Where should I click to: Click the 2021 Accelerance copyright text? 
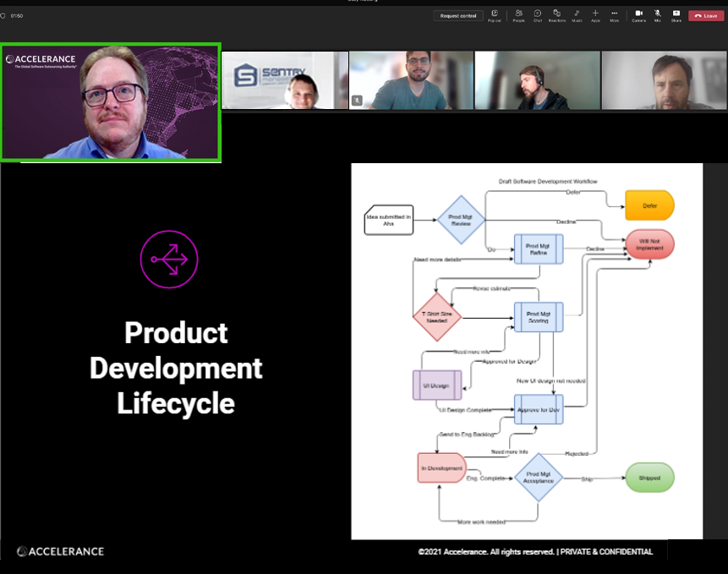pyautogui.click(x=535, y=552)
